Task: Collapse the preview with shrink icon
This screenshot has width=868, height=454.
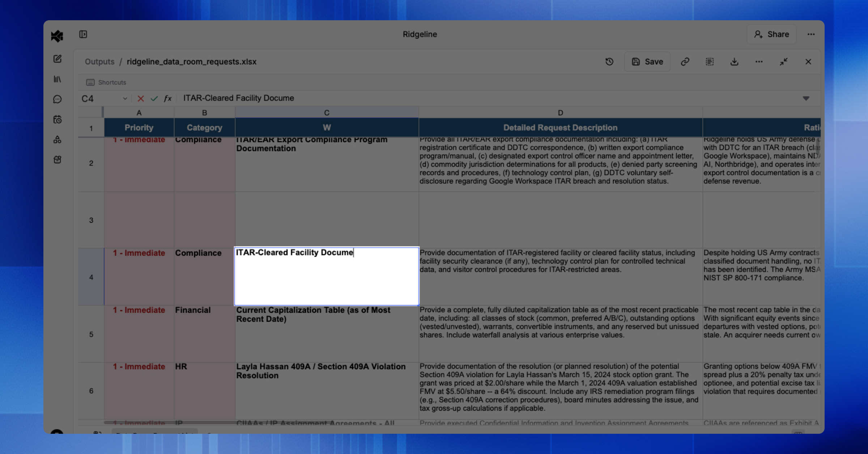Action: [784, 62]
